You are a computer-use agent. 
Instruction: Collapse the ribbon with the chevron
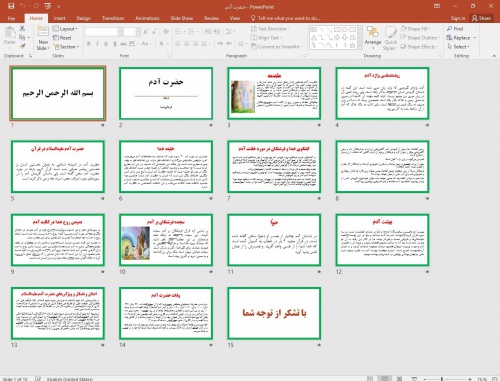(x=494, y=56)
